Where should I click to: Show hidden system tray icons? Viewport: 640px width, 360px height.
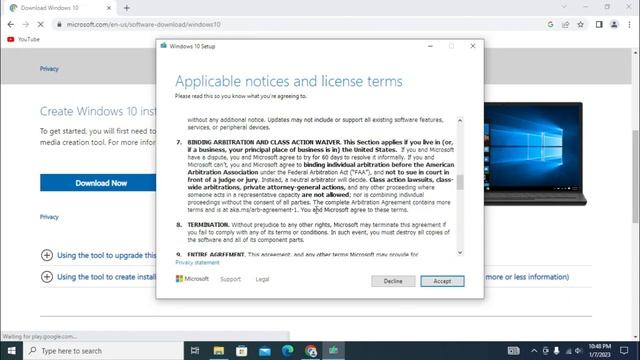click(x=534, y=351)
